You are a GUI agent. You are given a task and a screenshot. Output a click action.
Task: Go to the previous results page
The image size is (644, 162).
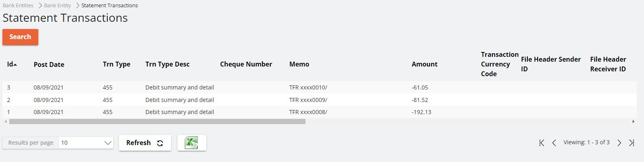tap(554, 143)
